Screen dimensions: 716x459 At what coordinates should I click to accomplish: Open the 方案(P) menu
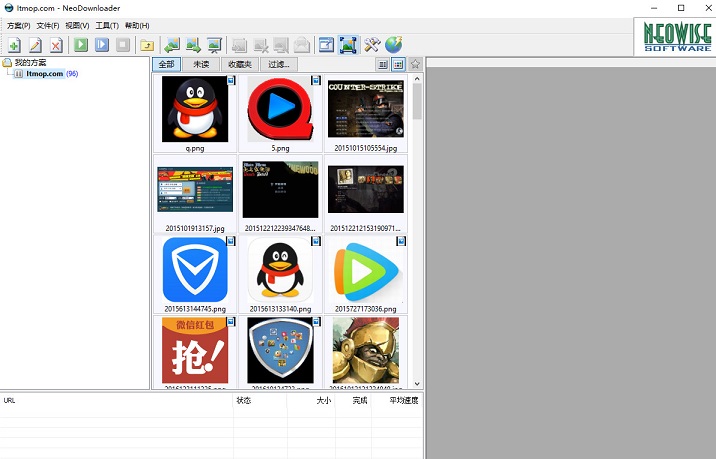(19, 26)
